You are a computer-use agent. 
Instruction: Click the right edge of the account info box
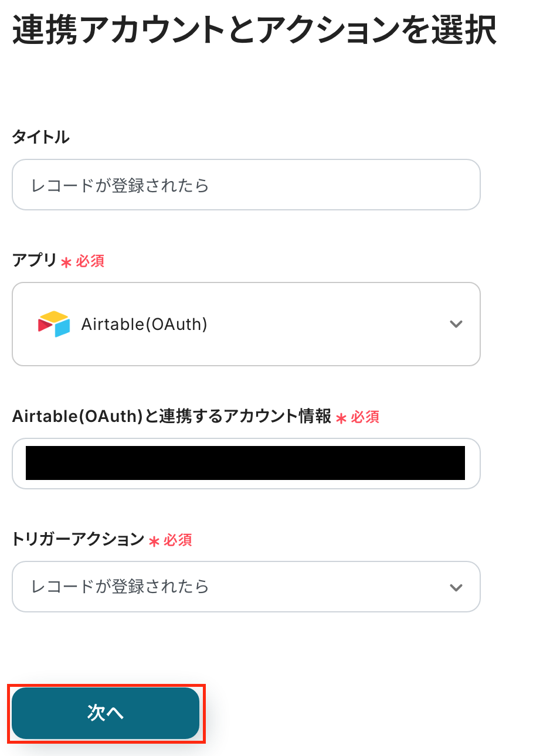click(473, 463)
